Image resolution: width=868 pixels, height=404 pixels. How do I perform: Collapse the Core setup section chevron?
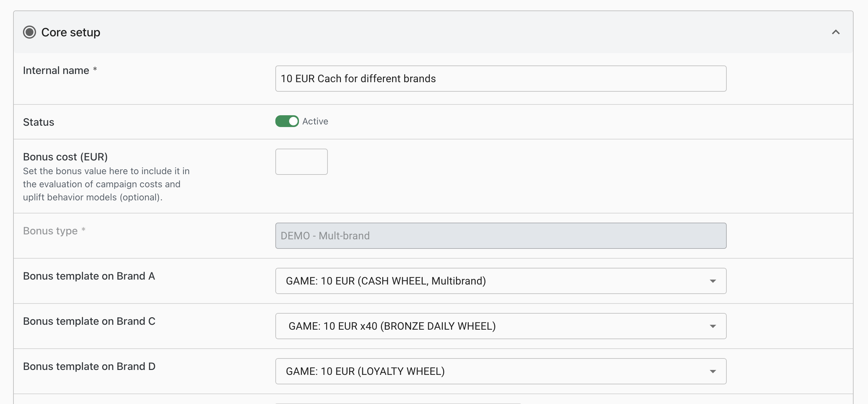(836, 32)
